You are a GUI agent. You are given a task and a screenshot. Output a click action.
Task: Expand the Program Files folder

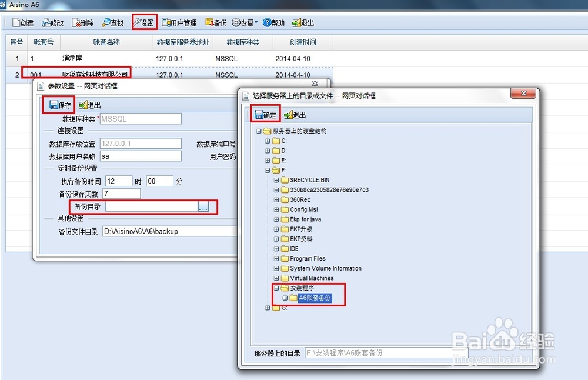[x=276, y=258]
